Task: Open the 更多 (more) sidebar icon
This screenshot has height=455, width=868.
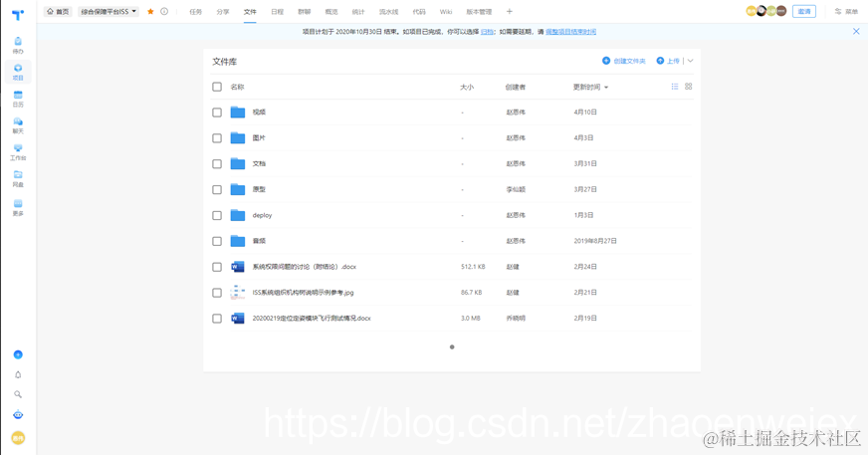Action: pyautogui.click(x=18, y=207)
